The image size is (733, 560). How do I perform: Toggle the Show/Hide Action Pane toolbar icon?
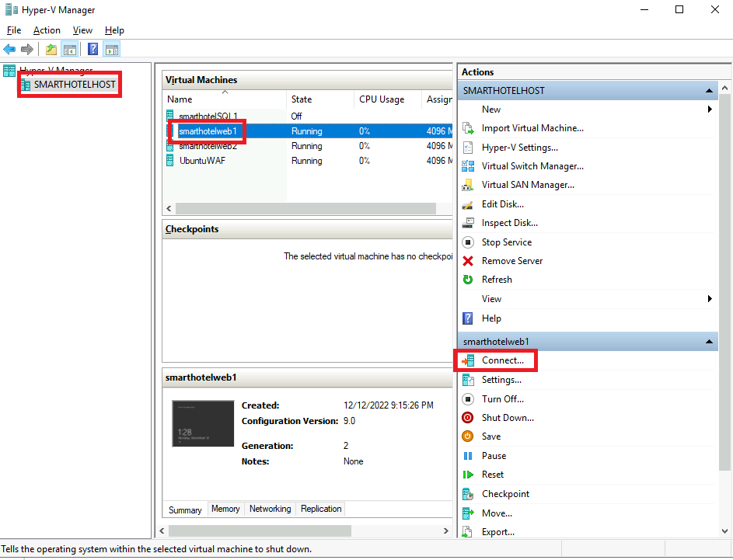112,49
